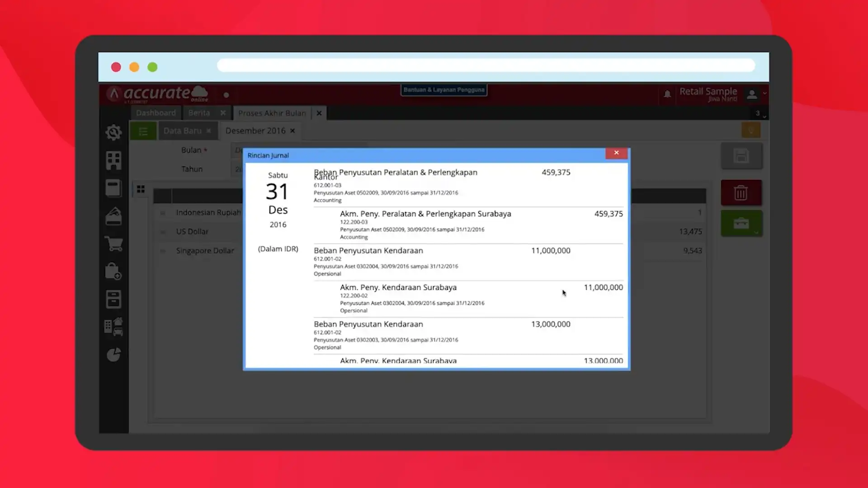Click the red trash delete button

(x=741, y=193)
